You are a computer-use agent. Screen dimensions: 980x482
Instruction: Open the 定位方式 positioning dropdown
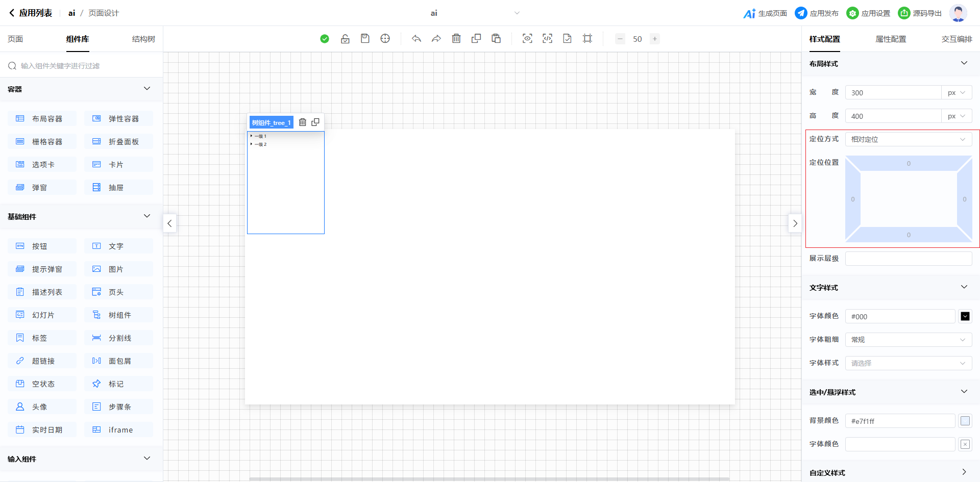coord(908,139)
